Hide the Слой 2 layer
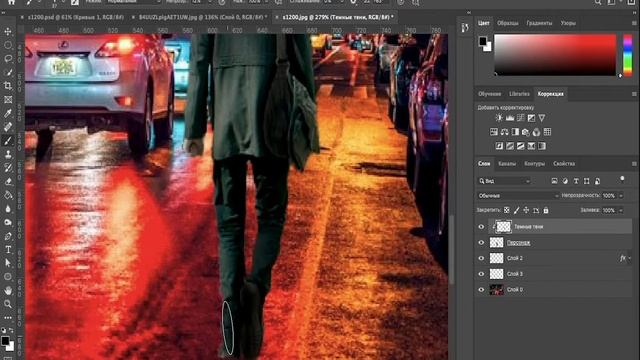640x360 pixels. tap(481, 258)
